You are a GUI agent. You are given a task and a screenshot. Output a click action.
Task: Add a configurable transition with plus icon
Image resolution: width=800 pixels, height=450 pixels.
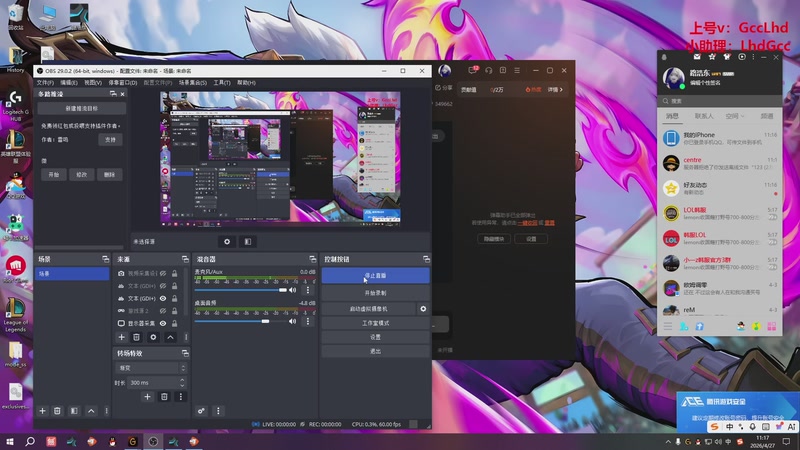147,397
